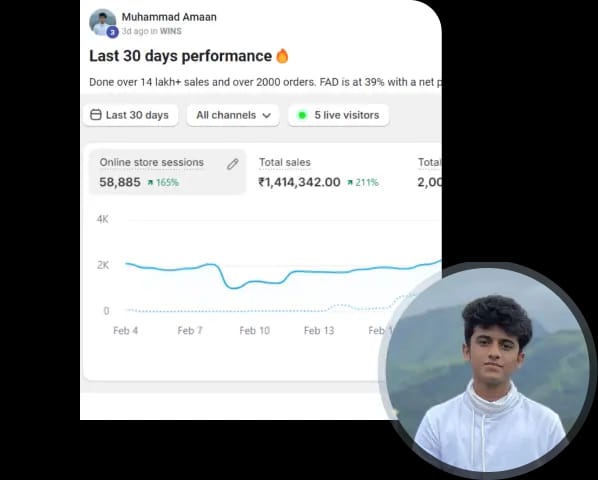Viewport: 598px width, 480px height.
Task: Click the blue sessions line near Feb 10
Action: point(254,282)
